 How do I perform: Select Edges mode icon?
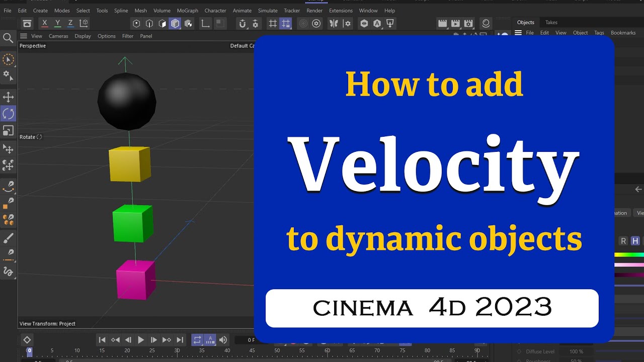pyautogui.click(x=149, y=23)
